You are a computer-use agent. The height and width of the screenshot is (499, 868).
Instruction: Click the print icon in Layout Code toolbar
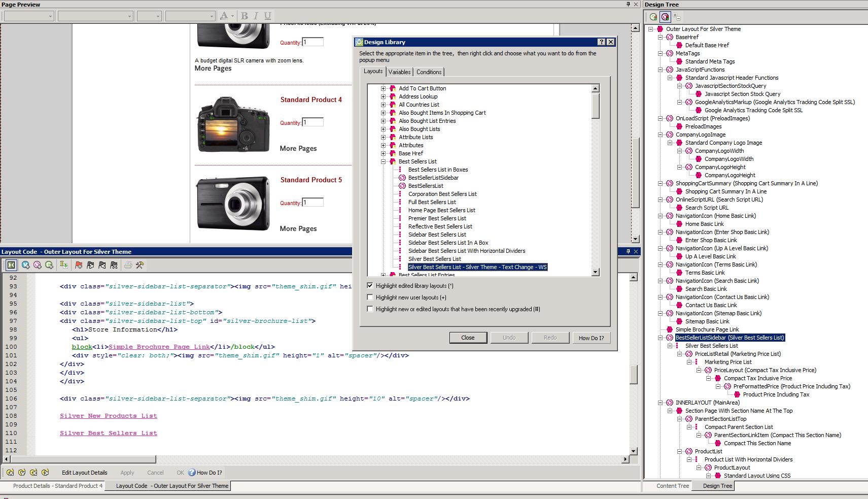point(128,265)
